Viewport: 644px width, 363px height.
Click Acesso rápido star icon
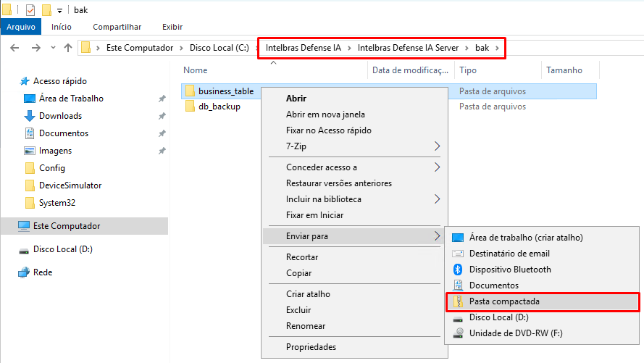pyautogui.click(x=25, y=81)
